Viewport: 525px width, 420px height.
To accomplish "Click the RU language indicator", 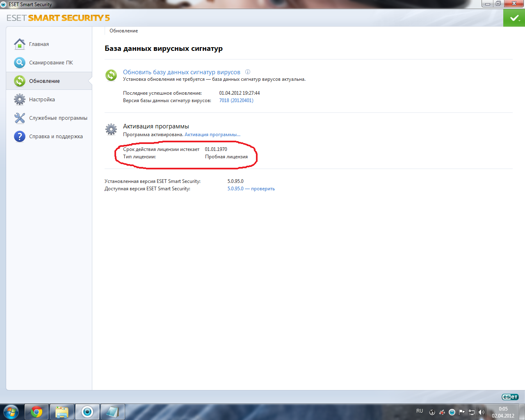I will coord(420,411).
